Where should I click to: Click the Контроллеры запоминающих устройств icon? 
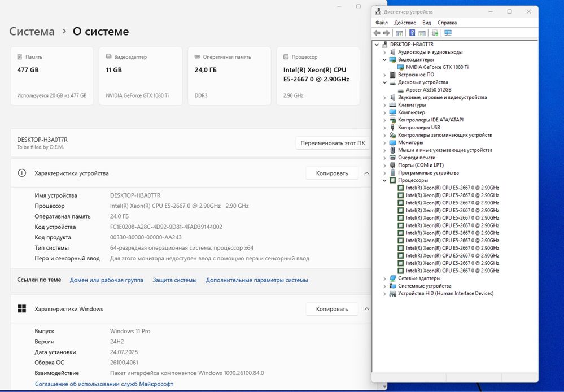(x=393, y=135)
